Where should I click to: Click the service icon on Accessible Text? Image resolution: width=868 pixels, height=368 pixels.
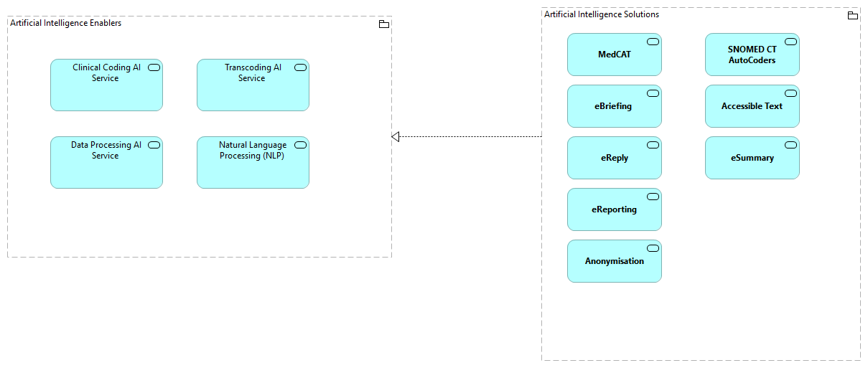click(x=790, y=93)
